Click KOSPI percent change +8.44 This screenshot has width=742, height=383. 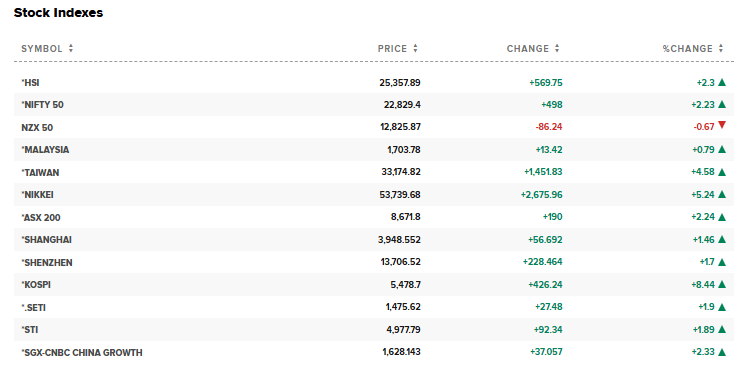point(703,285)
